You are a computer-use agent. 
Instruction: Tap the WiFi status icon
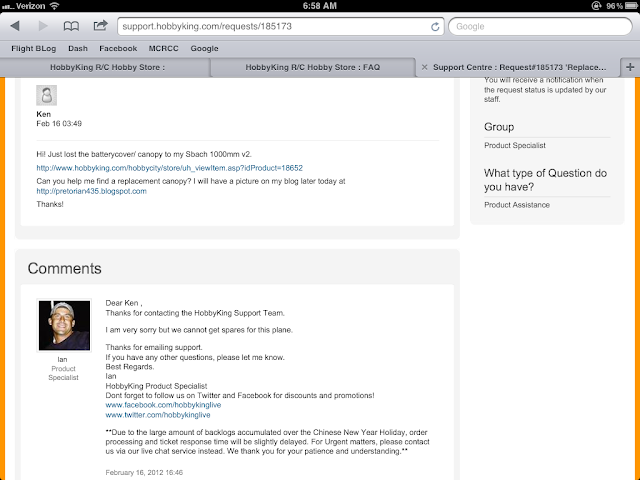54,6
